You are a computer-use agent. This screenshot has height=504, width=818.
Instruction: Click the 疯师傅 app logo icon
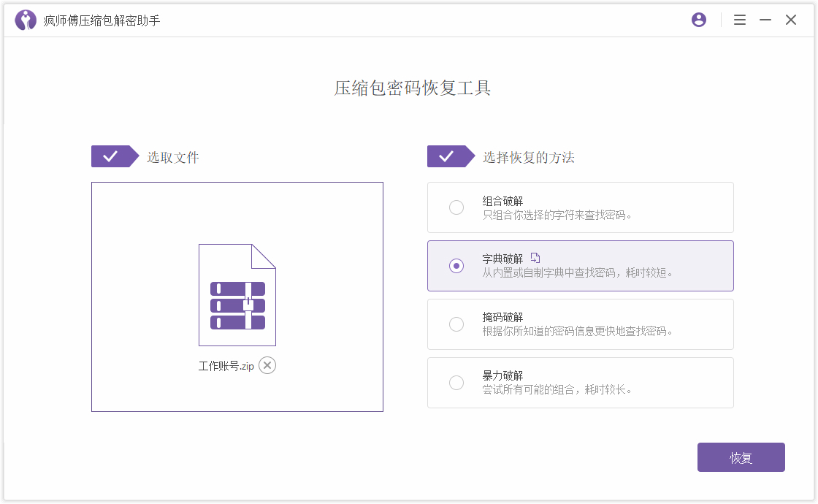24,20
